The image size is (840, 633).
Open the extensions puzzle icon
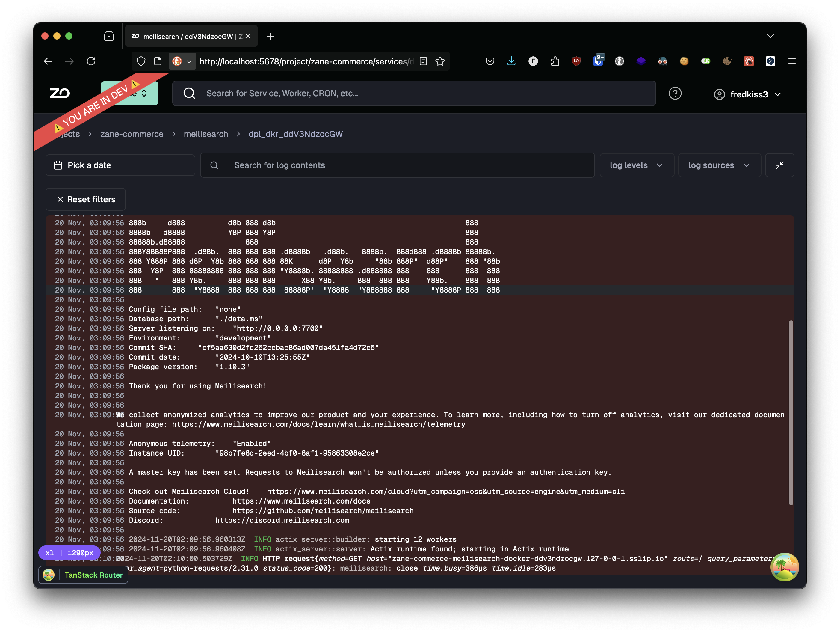tap(555, 61)
